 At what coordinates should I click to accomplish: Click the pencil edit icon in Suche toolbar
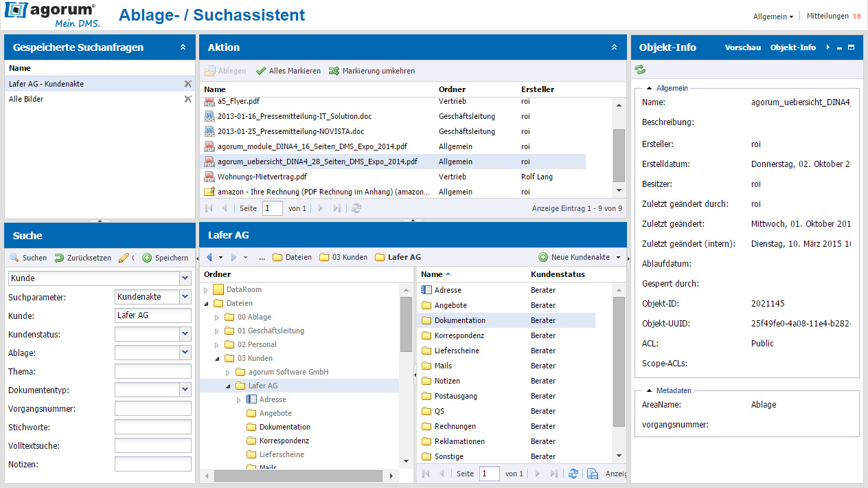(124, 258)
